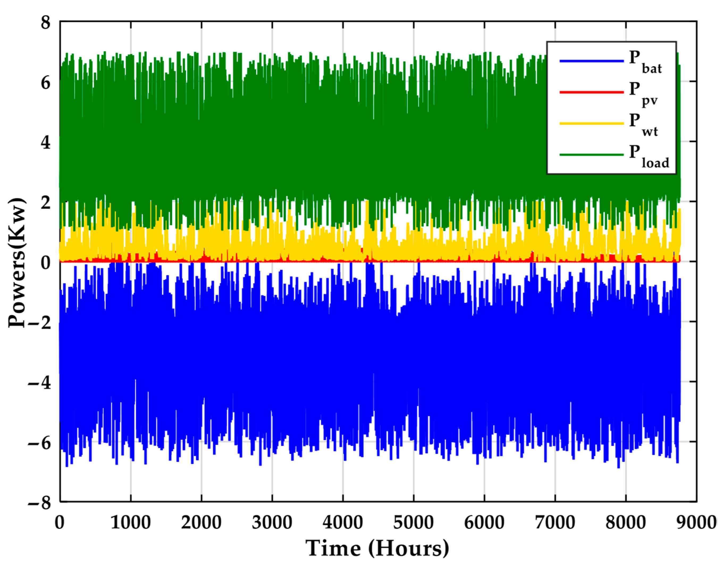
Task: Click the red legend line sample
Action: 591,92
